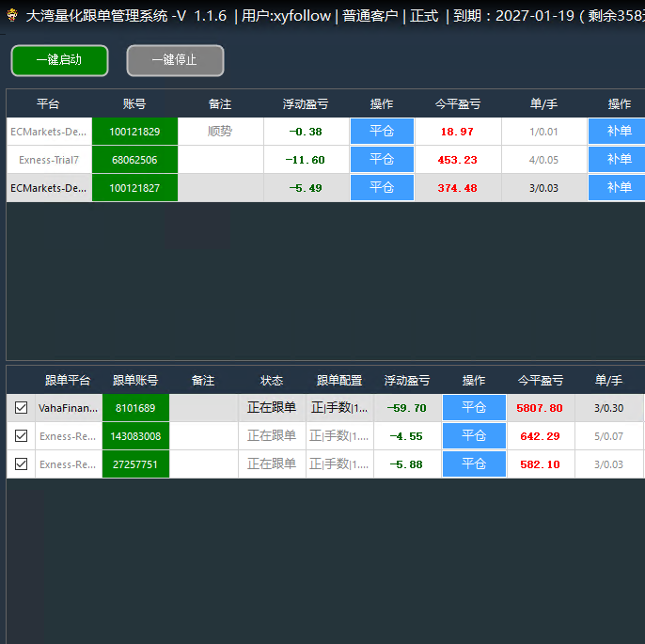Click follower floating P/L -59.70
645x644 pixels.
tap(407, 408)
